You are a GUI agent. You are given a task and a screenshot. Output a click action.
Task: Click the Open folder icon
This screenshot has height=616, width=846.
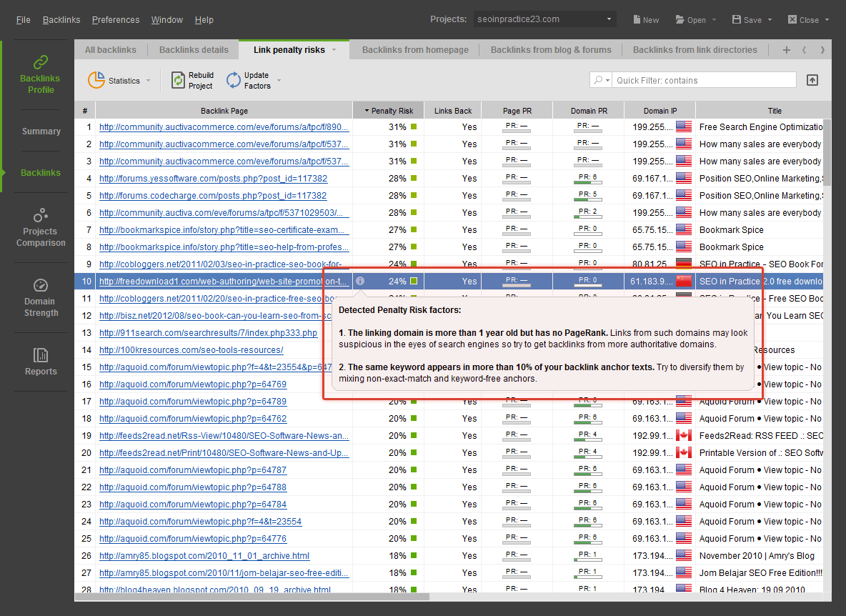[x=680, y=19]
